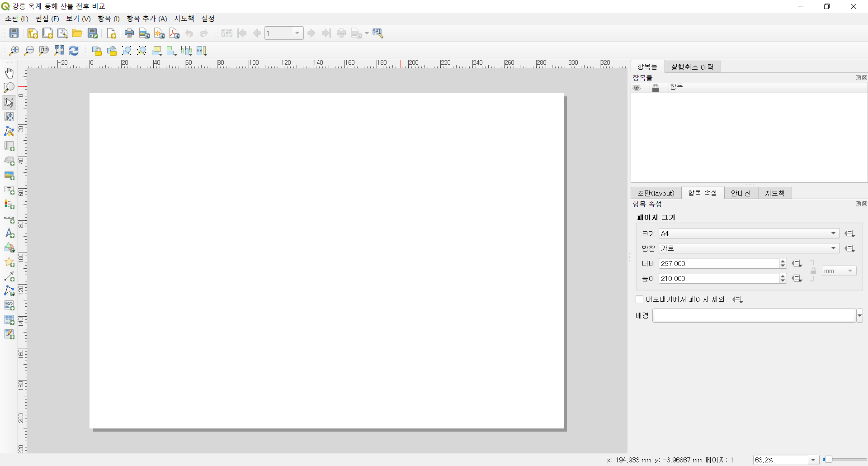
Task: Open the atlas export dropdown arrow
Action: (367, 33)
